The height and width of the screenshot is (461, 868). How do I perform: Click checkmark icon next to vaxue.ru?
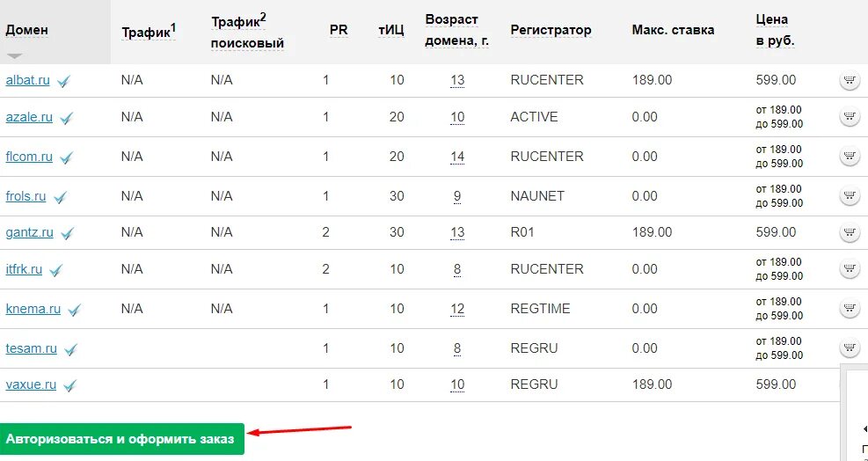point(69,385)
